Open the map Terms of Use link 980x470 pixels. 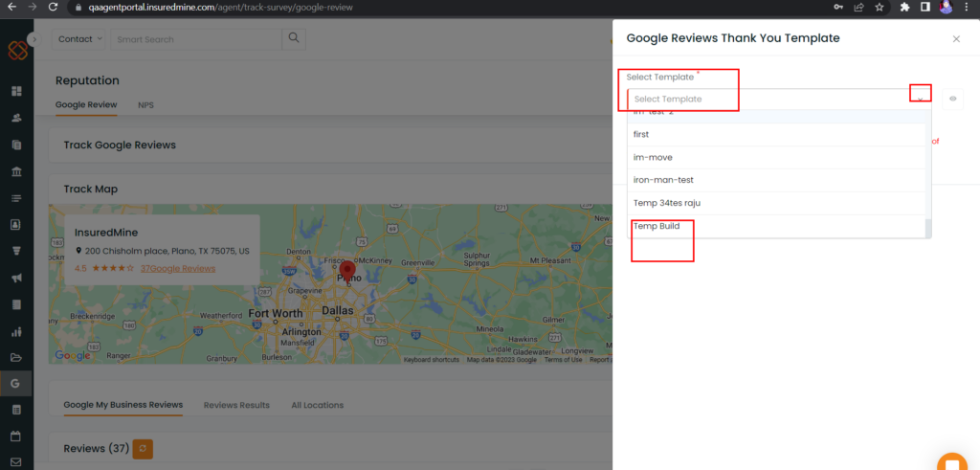pos(563,360)
